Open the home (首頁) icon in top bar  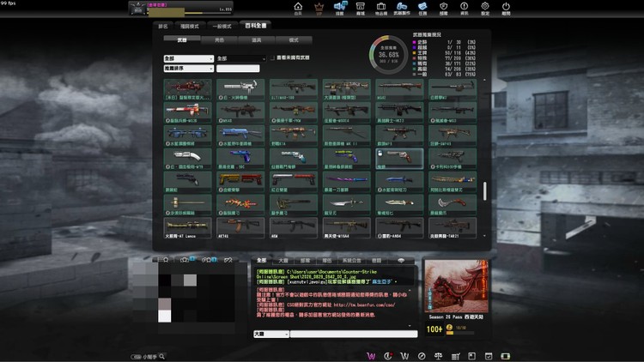tap(298, 8)
